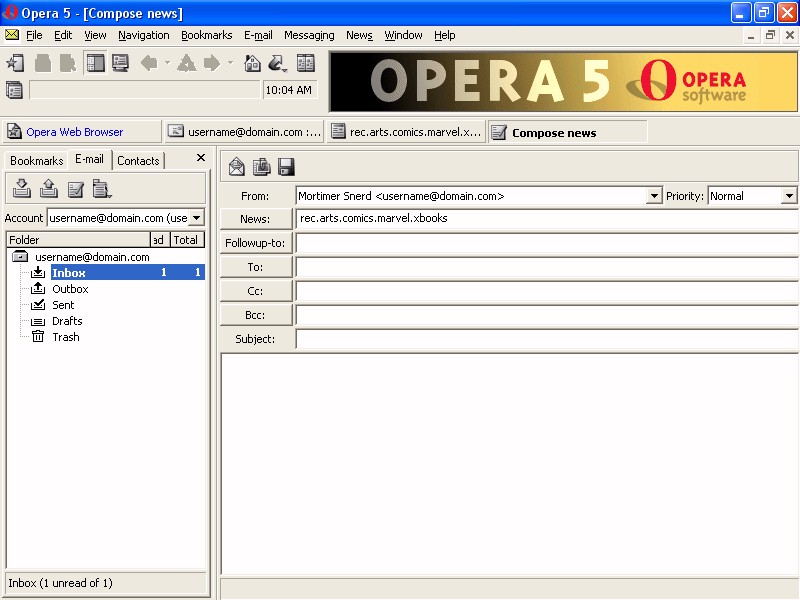Click in the Subject input field
This screenshot has width=800, height=600.
(x=546, y=339)
